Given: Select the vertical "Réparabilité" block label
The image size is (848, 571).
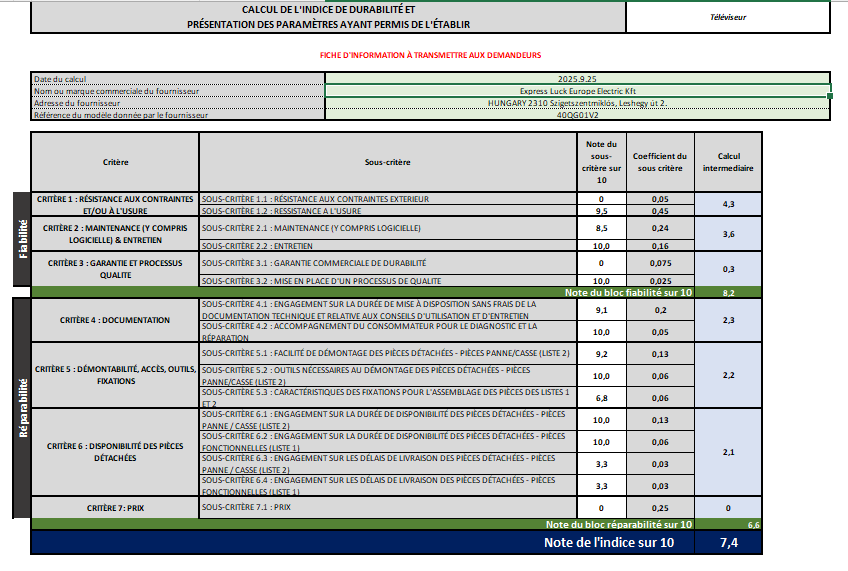Looking at the screenshot, I should [22, 408].
